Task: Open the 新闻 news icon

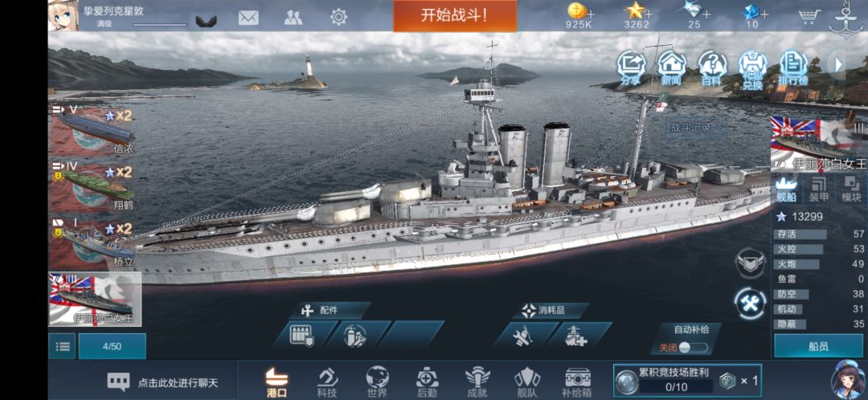Action: click(x=671, y=68)
